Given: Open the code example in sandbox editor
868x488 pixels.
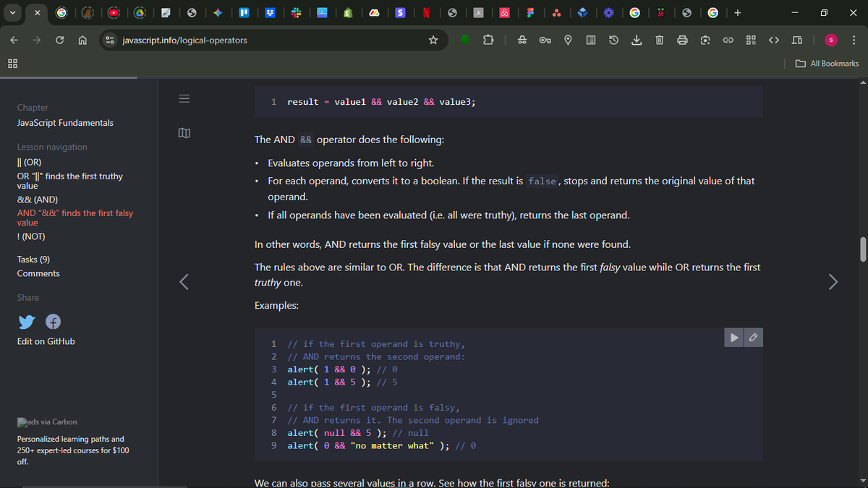Looking at the screenshot, I should pos(753,337).
